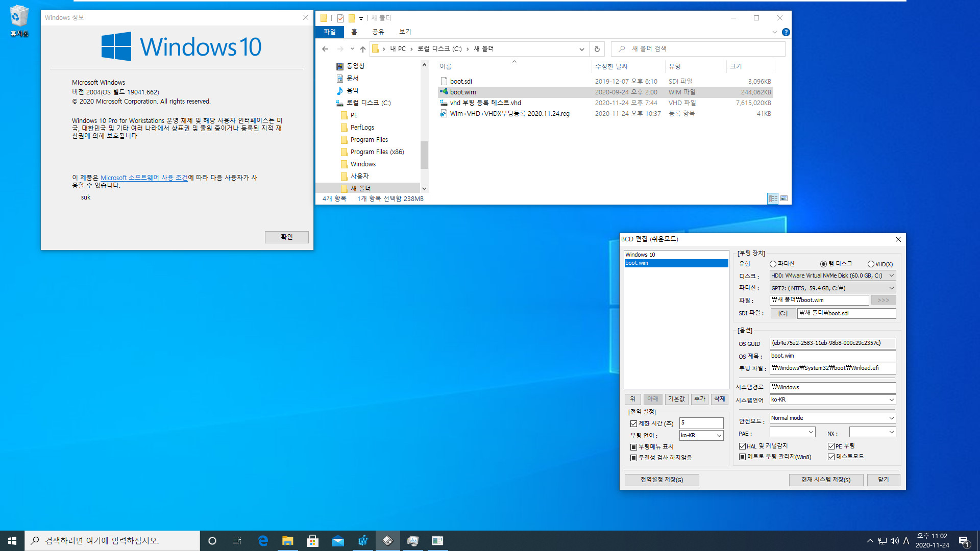Select Windows 10 entry in boot list

676,255
